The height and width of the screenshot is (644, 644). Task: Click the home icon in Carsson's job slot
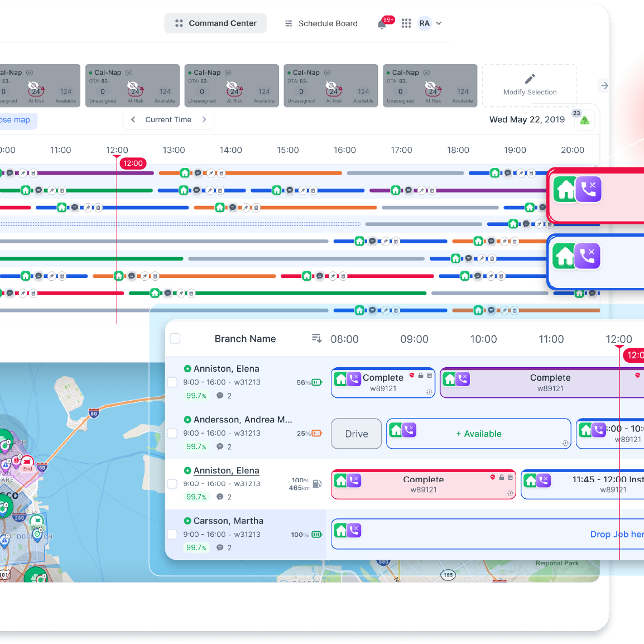(x=341, y=530)
